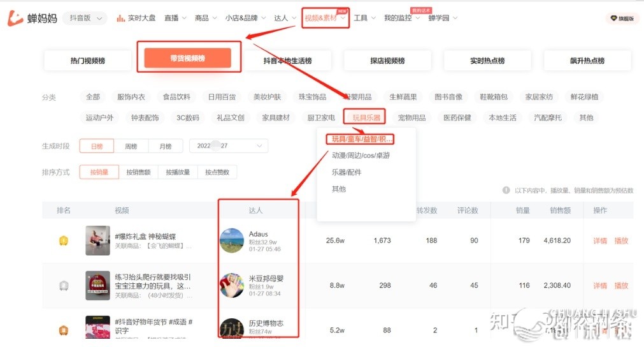Sort by 按销量
Viewport: 644px width, 347px height.
point(99,172)
